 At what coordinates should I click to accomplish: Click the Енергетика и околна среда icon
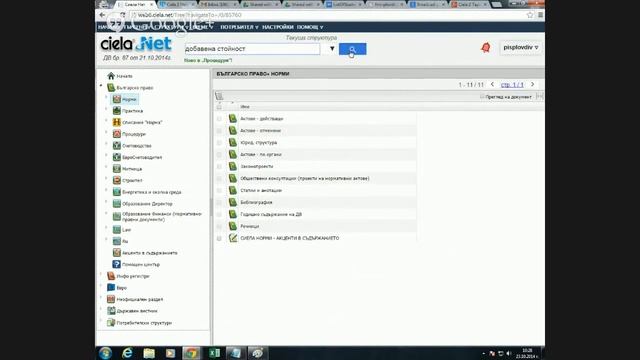[x=117, y=192]
